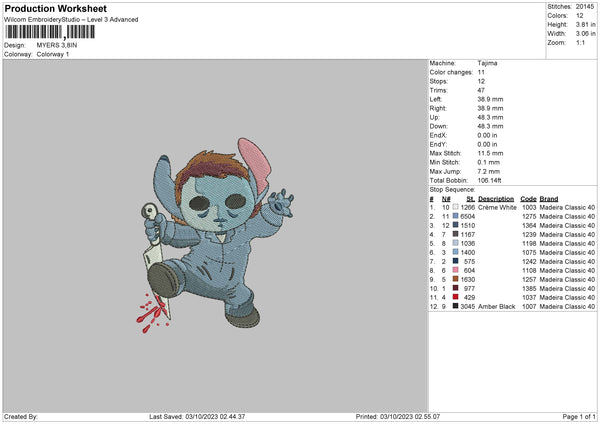Viewport: 600px width, 424px height.
Task: Click the pink swatch for code 1108
Action: click(455, 270)
